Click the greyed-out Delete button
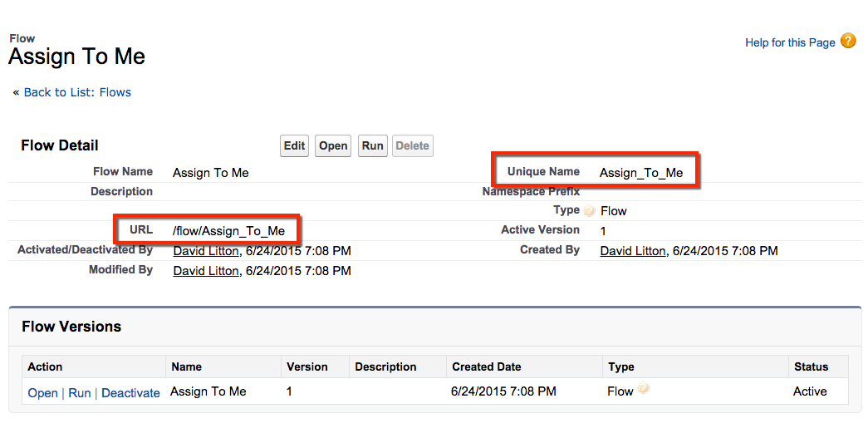 (412, 145)
